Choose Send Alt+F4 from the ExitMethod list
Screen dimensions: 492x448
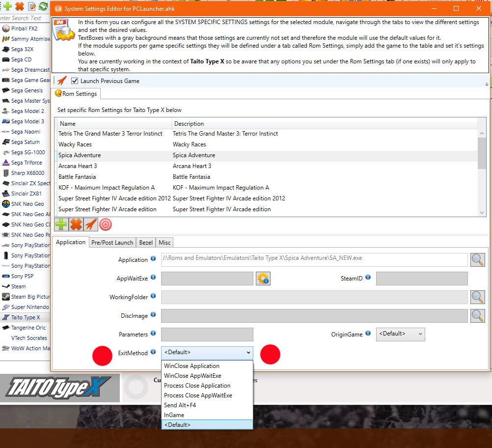click(x=180, y=405)
